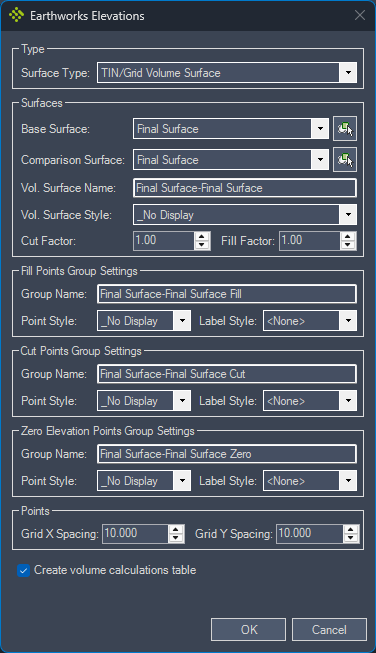Pick Comparison Surface from drawing icon
This screenshot has width=376, height=653.
[x=345, y=160]
